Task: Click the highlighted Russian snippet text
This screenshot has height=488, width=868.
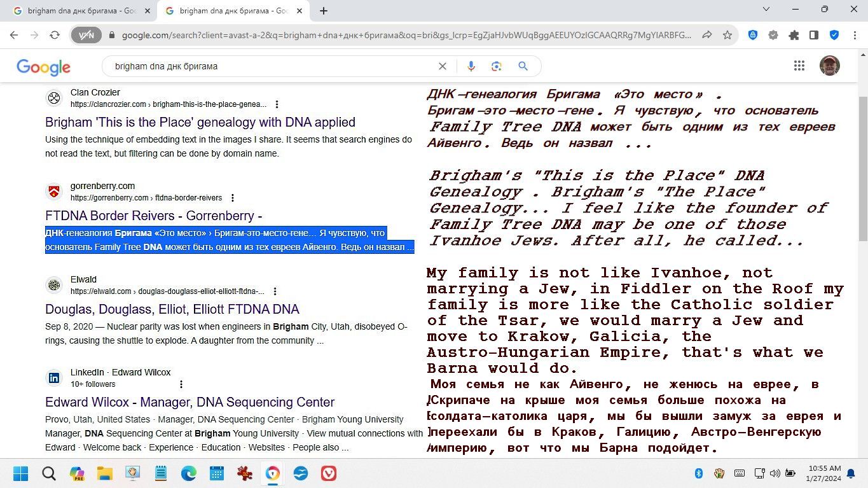Action: coord(230,240)
